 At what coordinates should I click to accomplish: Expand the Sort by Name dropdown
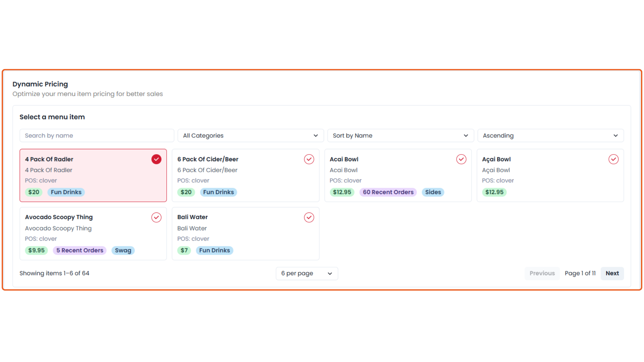pyautogui.click(x=400, y=135)
